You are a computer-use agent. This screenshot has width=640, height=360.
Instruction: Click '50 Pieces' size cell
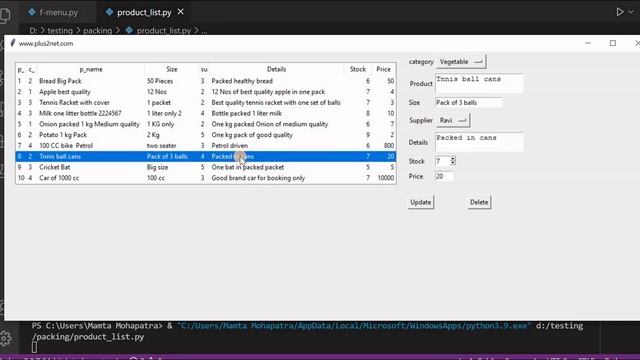tap(160, 81)
